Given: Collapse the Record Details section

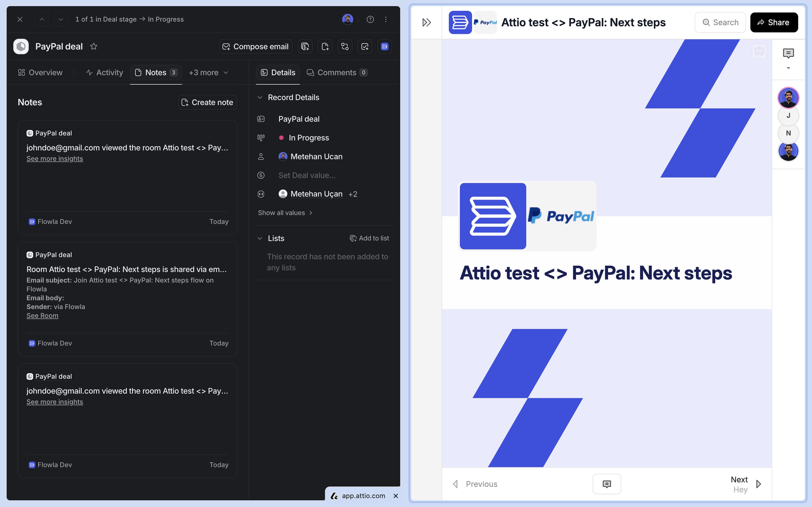Looking at the screenshot, I should tap(260, 98).
